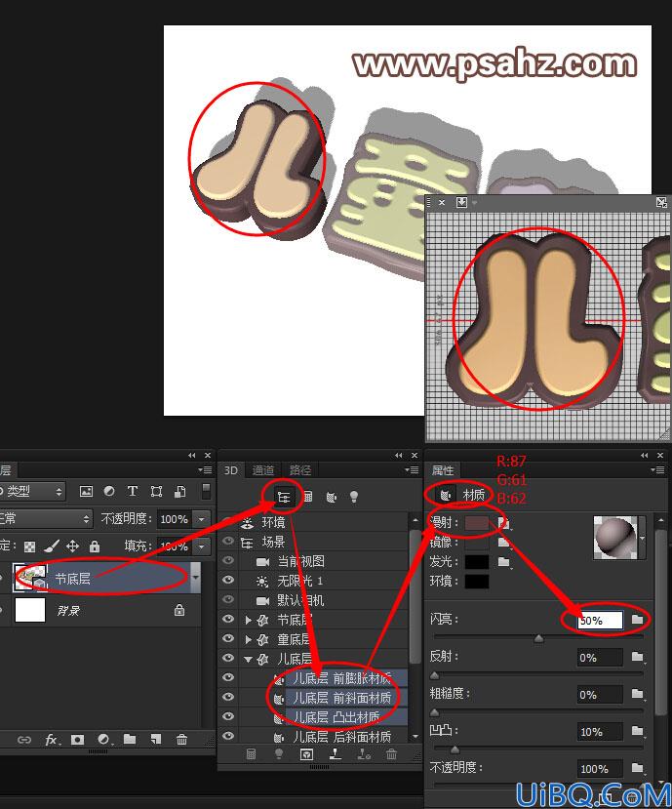672x809 pixels.
Task: Lock all padlock icon in Layers panel
Action: click(94, 546)
